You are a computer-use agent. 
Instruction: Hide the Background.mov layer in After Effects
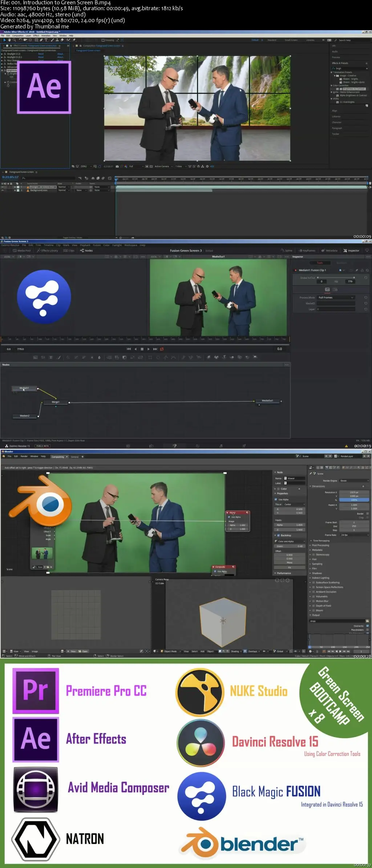click(2, 190)
